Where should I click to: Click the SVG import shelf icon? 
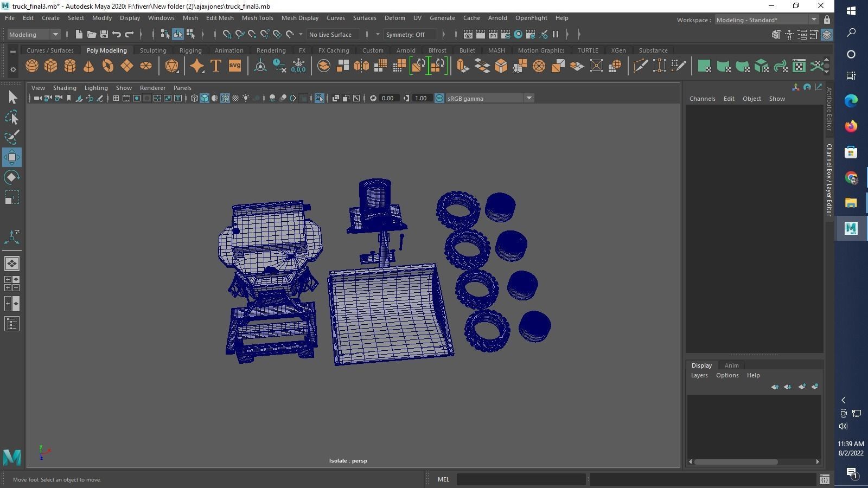(x=235, y=66)
